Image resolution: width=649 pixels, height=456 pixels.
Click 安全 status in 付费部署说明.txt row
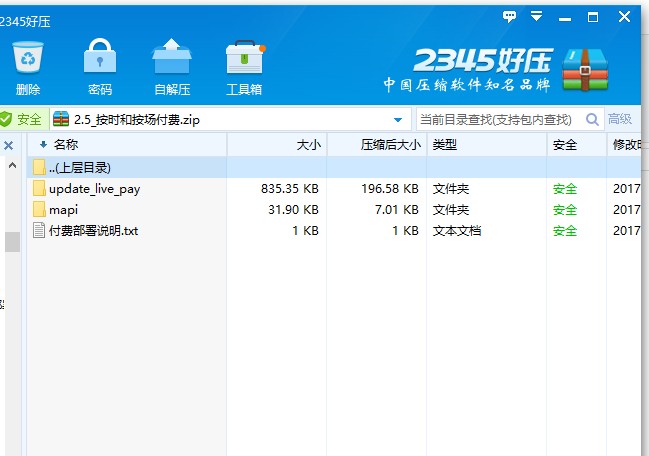[x=565, y=231]
